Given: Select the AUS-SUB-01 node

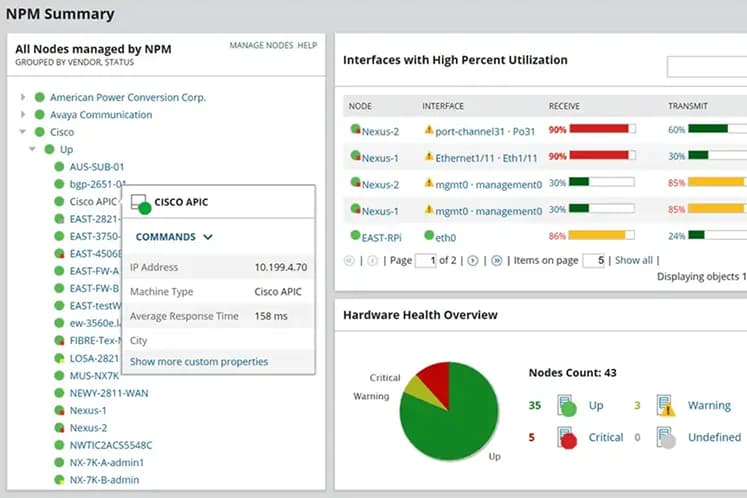Looking at the screenshot, I should click(97, 167).
